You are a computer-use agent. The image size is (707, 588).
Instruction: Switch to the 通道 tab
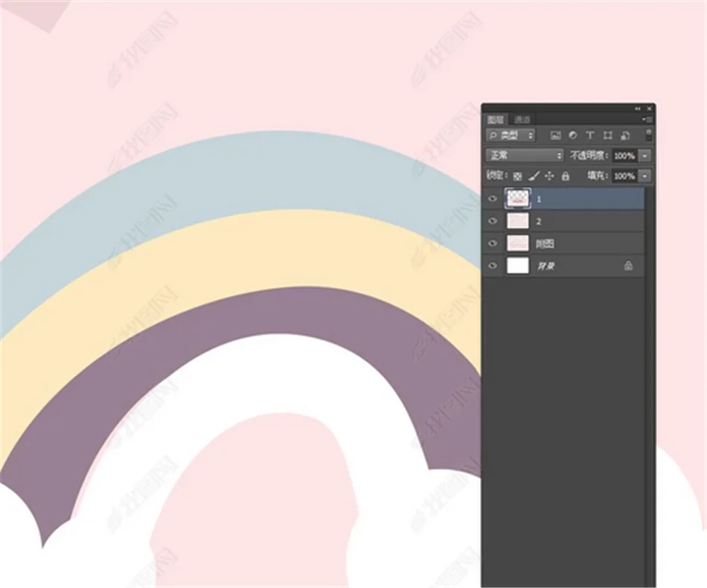coord(522,120)
